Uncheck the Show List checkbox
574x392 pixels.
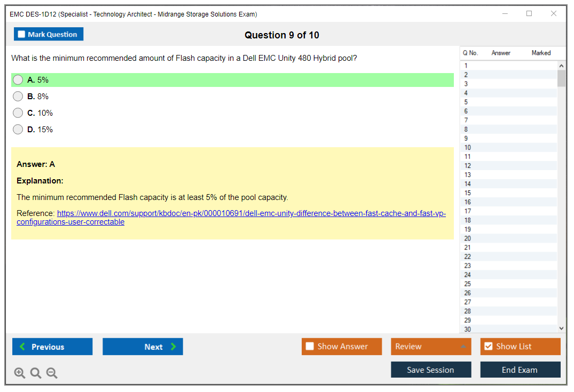[x=488, y=347]
